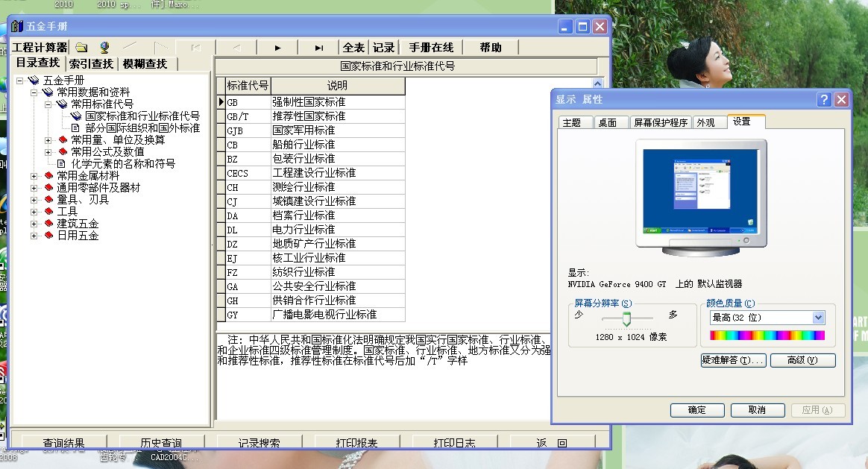868x469 pixels.
Task: Click the monitor preview image
Action: coord(701,197)
